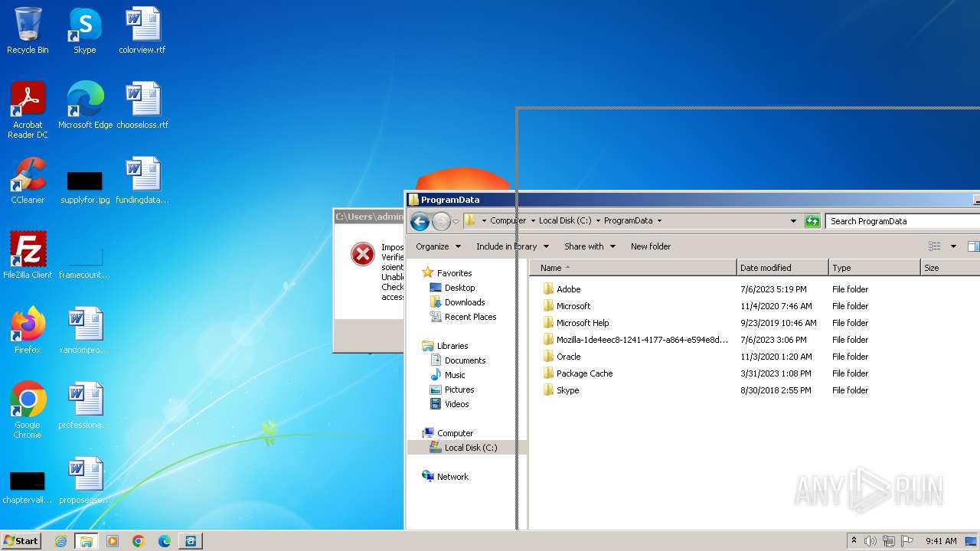
Task: Select proposedse document on desktop
Action: [x=85, y=481]
